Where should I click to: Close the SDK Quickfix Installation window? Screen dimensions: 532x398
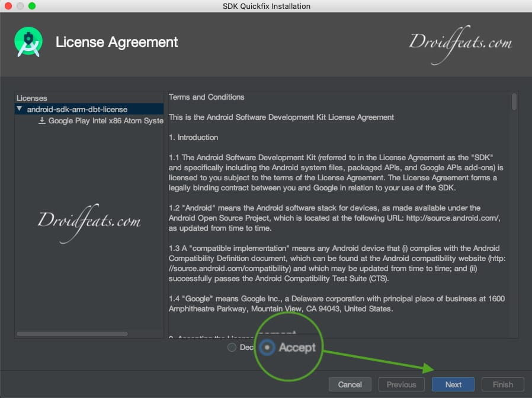tap(8, 6)
